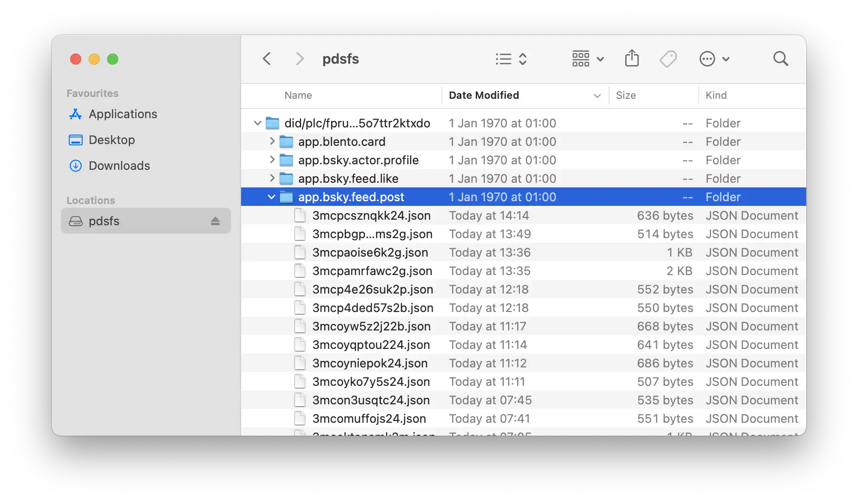The image size is (858, 504).
Task: Select the app.bsky.actor.profile folder row
Action: click(x=358, y=160)
